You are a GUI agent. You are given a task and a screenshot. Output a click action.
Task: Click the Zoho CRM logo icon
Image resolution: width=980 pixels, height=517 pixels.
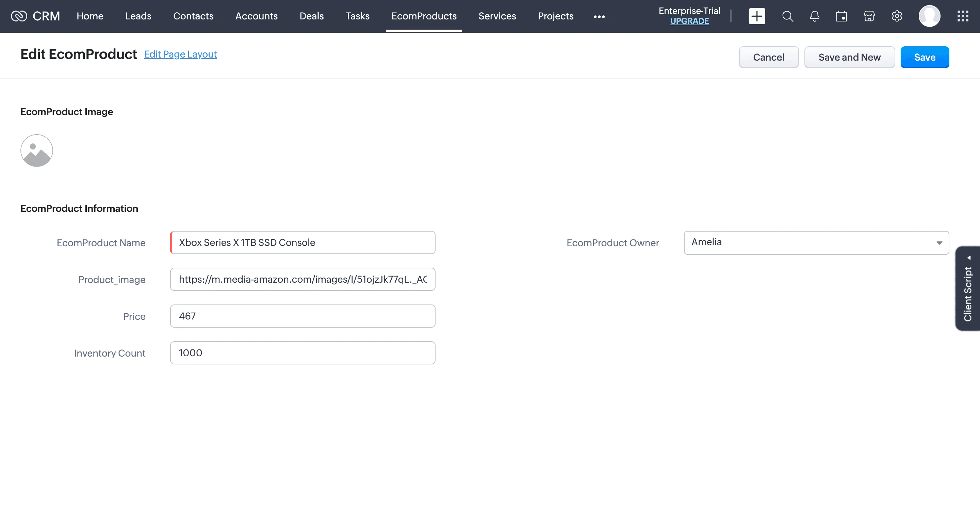19,16
